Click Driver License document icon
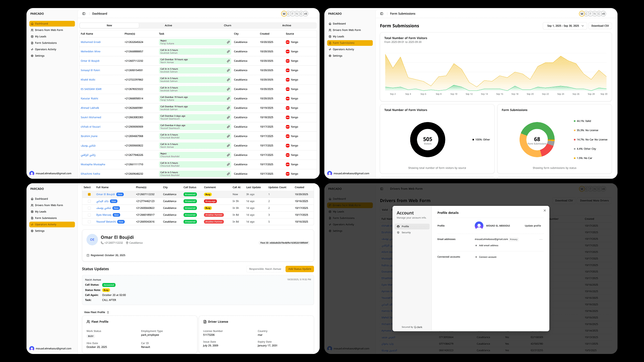 (x=205, y=322)
